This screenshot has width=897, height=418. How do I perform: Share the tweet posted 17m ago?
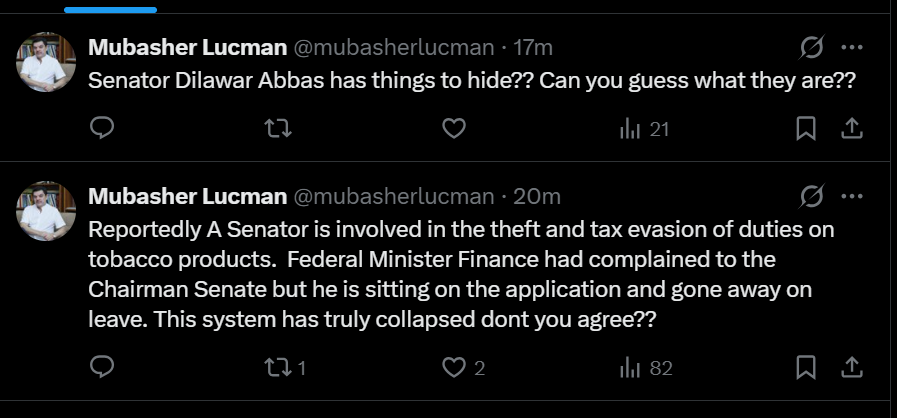[x=851, y=128]
